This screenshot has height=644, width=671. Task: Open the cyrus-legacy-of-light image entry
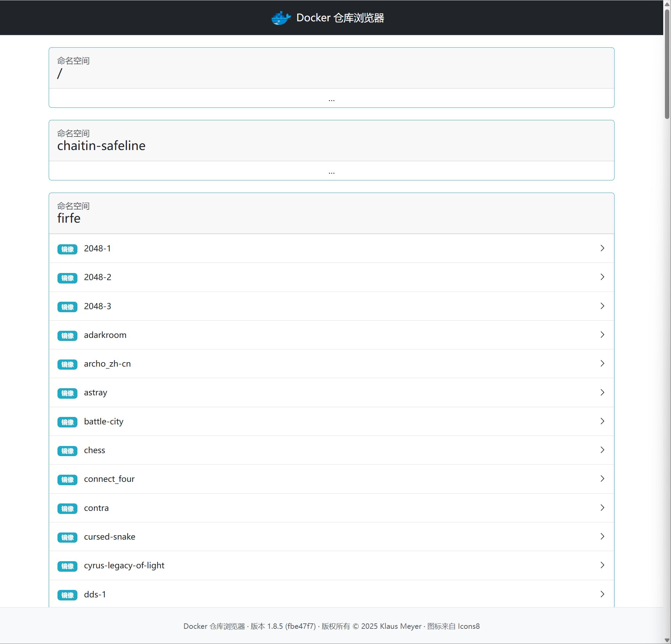pos(124,565)
